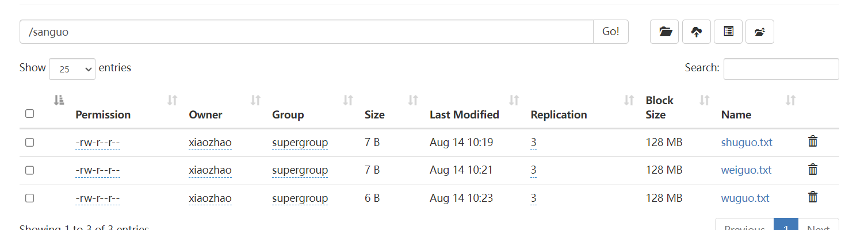868x230 pixels.
Task: Click the permission link of wuguo.txt
Action: pos(97,198)
